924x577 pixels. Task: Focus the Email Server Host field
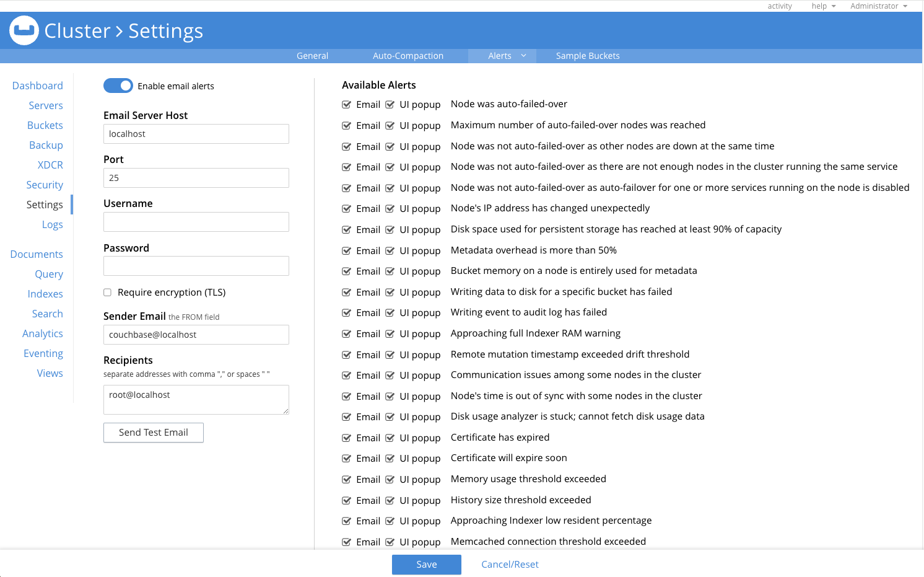[196, 134]
